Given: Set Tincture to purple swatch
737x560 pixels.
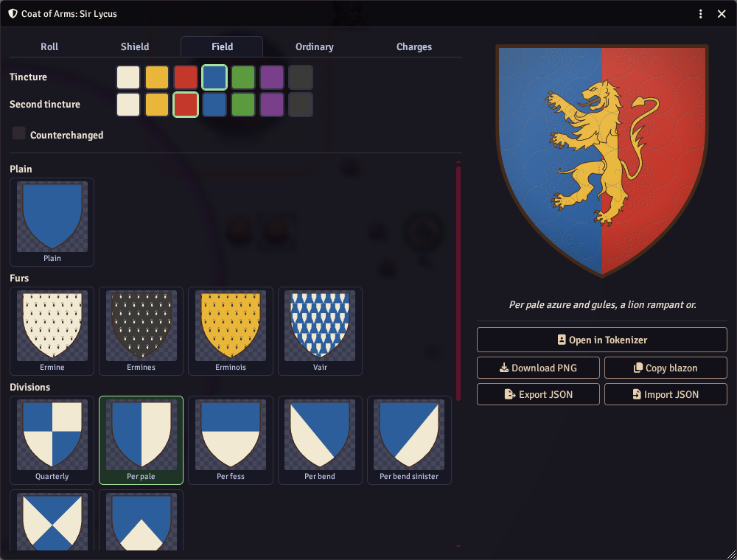Looking at the screenshot, I should (x=272, y=77).
